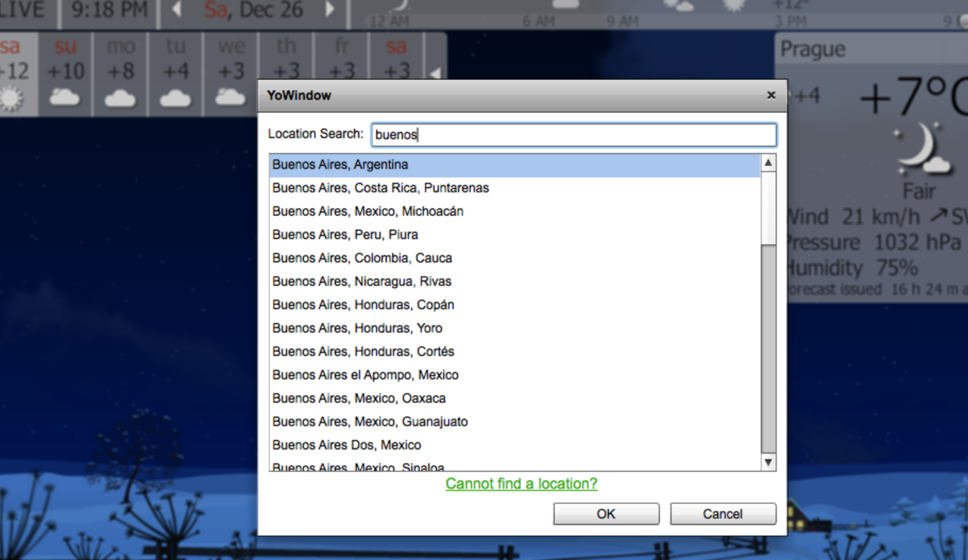Image resolution: width=968 pixels, height=560 pixels.
Task: Select Sunday +10 forecast cloud icon
Action: [65, 98]
